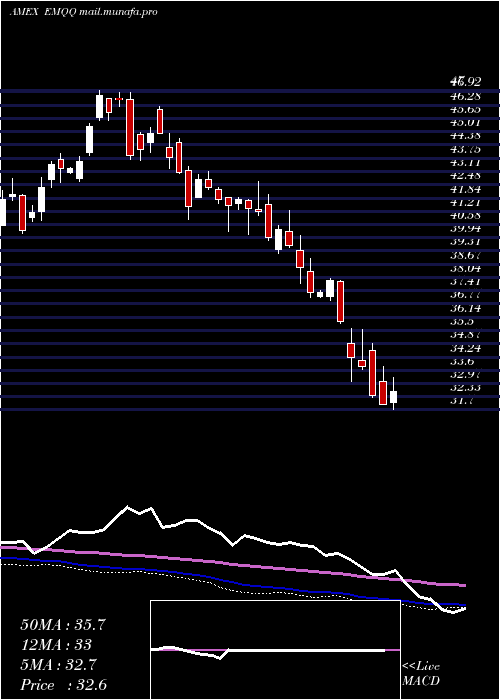This screenshot has height=700, width=500.
Task: Click the 33.6 price axis label
Action: [x=462, y=361]
